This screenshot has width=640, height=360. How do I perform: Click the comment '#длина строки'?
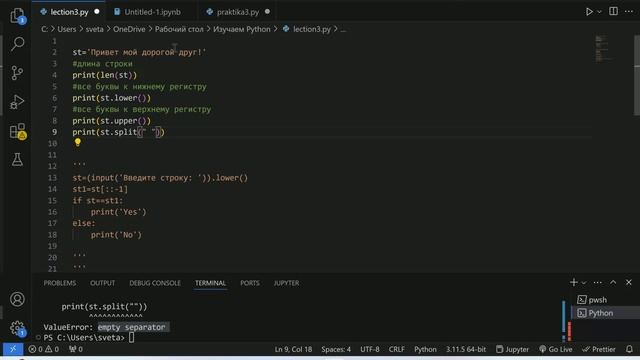(102, 64)
